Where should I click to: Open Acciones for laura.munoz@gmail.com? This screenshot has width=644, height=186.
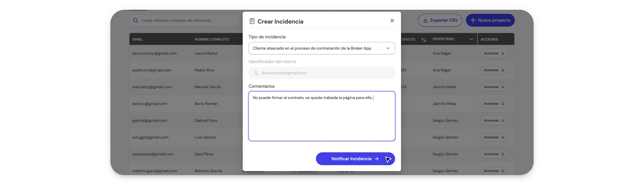click(494, 53)
